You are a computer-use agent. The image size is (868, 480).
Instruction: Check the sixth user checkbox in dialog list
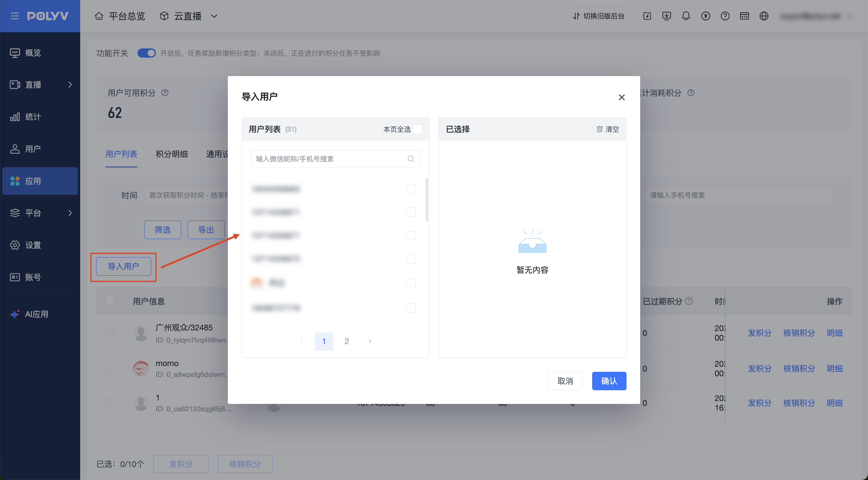[x=411, y=308]
